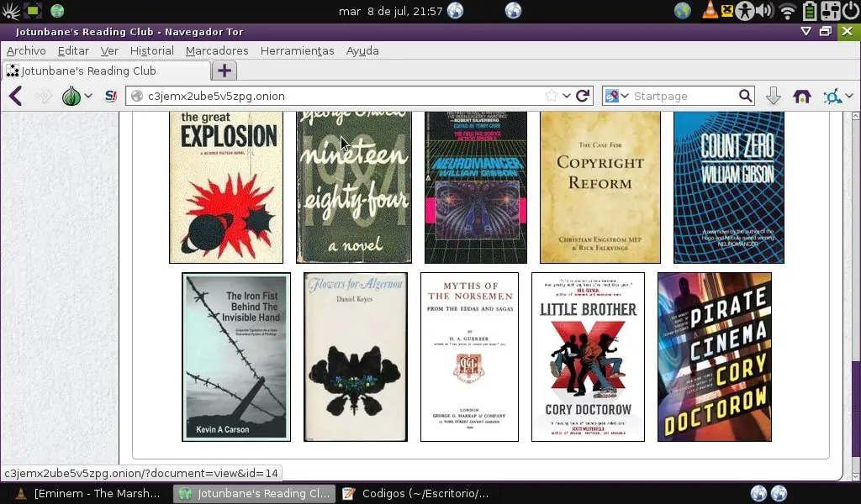The width and height of the screenshot is (861, 504).
Task: Open the Ver menu
Action: point(109,51)
